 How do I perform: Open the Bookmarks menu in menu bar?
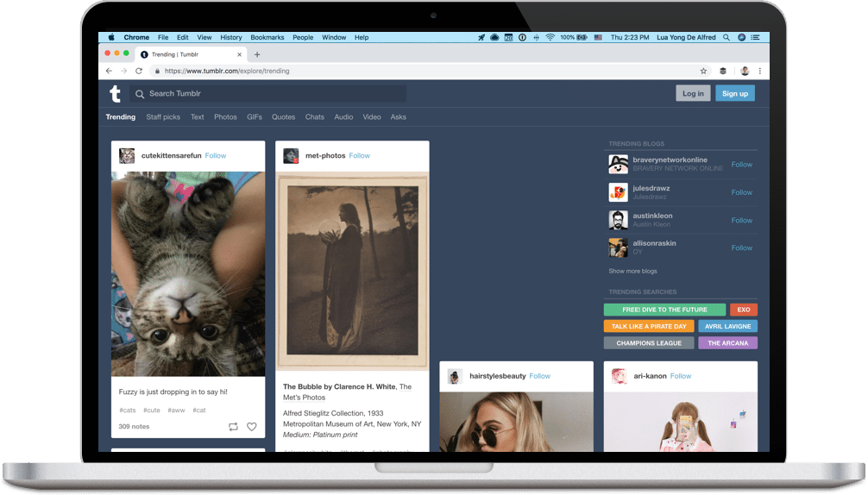click(267, 38)
